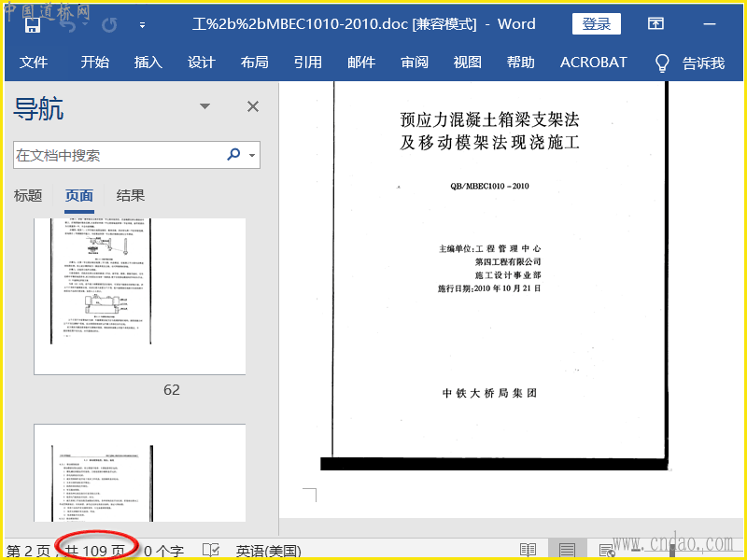Screen dimensions: 747x560
Task: Switch to the 邮件 ribbon tab
Action: [361, 63]
